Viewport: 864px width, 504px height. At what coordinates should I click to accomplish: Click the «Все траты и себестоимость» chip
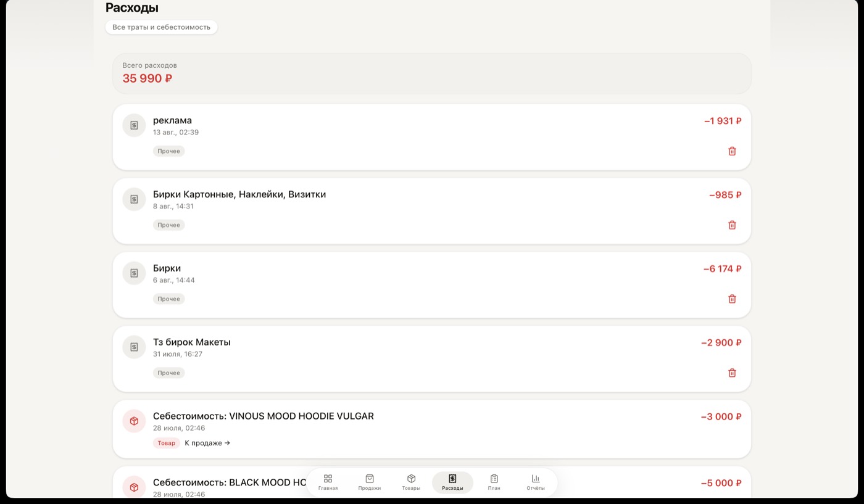pos(161,27)
